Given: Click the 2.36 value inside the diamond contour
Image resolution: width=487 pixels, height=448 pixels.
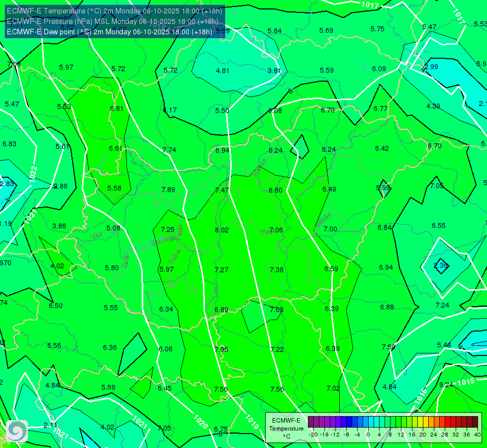Looking at the screenshot, I should [440, 265].
